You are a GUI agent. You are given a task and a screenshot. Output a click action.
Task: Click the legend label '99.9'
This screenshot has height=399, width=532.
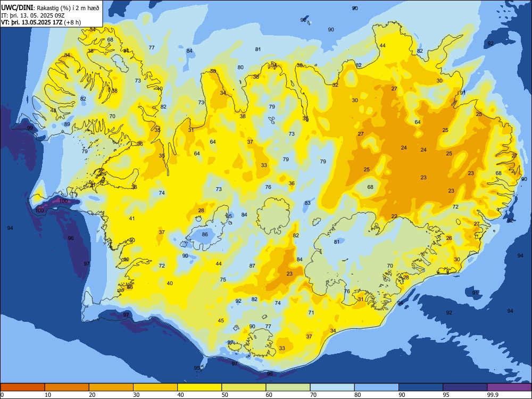tap(492, 395)
